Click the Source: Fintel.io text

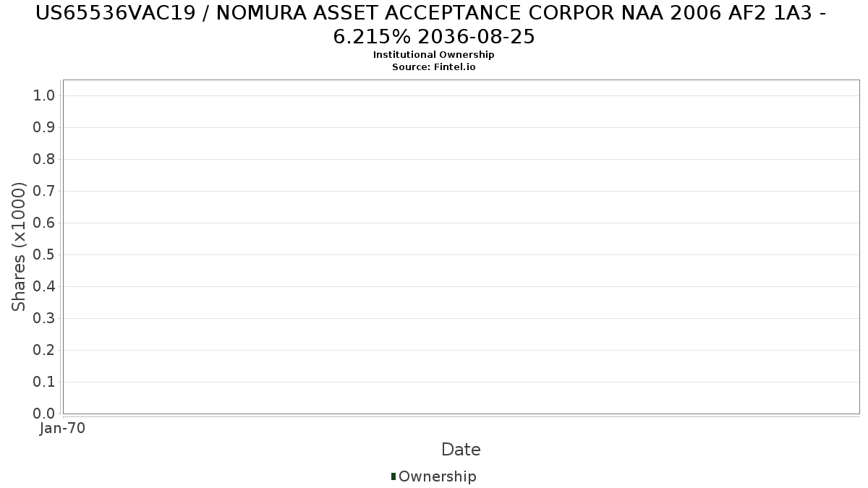[x=433, y=67]
